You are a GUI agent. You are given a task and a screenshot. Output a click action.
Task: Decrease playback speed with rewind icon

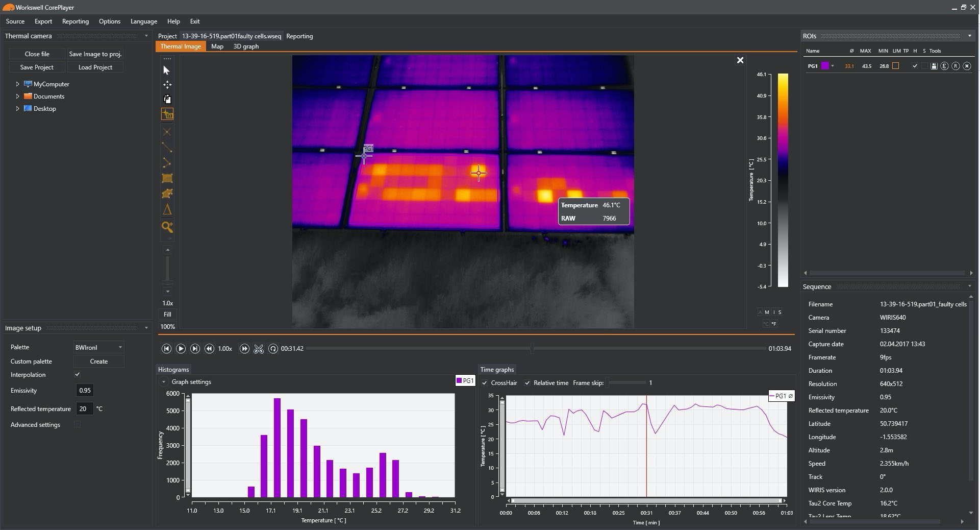point(209,349)
